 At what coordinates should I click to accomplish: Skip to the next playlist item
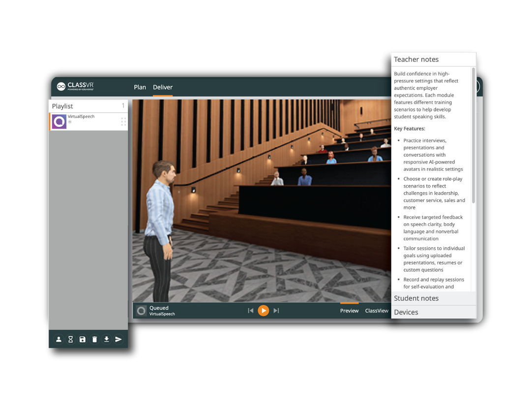(276, 310)
